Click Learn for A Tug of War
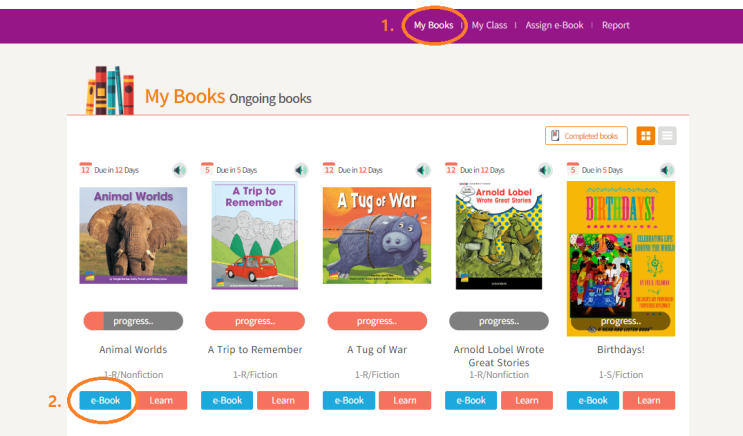 (405, 400)
